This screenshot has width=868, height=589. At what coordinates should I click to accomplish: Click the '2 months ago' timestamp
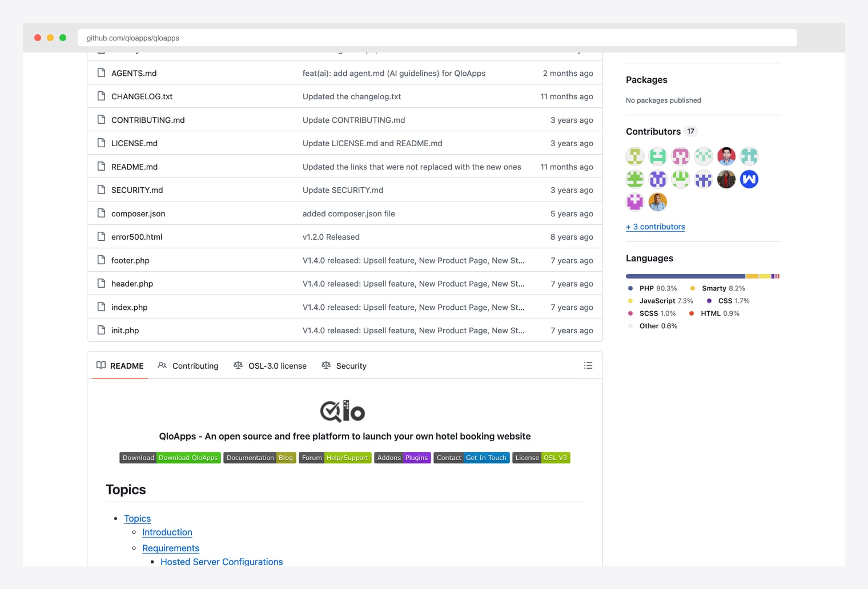click(568, 73)
